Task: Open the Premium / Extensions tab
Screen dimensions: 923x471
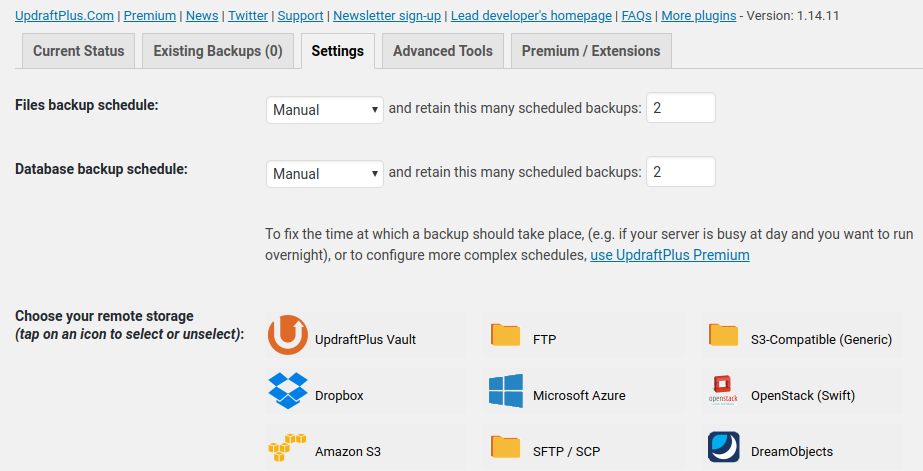Action: pos(591,51)
